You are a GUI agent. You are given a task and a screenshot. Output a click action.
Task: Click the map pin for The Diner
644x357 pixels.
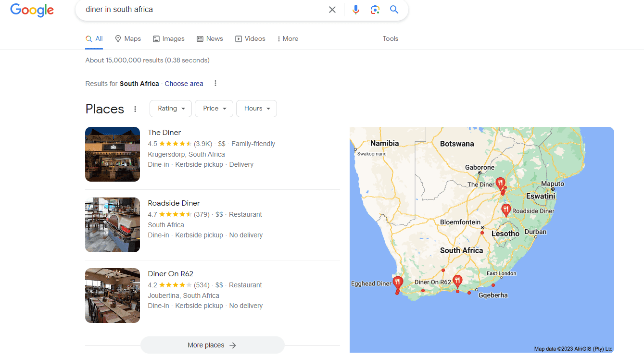500,183
